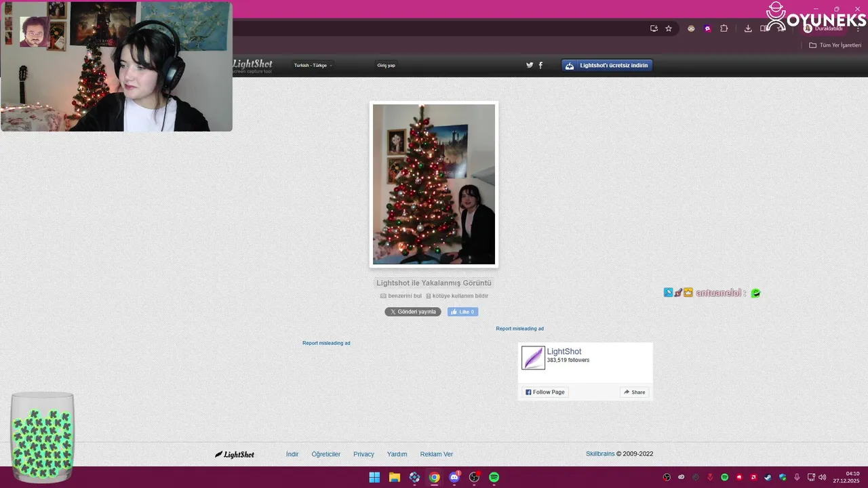Click kötüye kullanım bildir report link
Viewport: 868px width, 488px height.
click(457, 296)
